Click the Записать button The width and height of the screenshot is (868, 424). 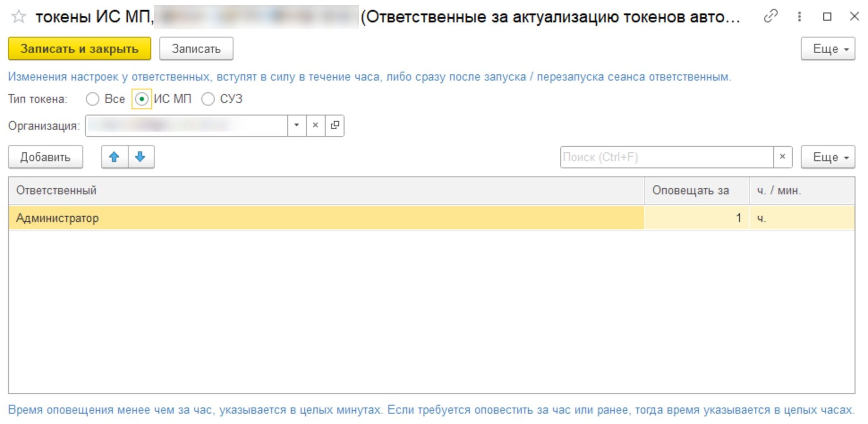tap(196, 49)
